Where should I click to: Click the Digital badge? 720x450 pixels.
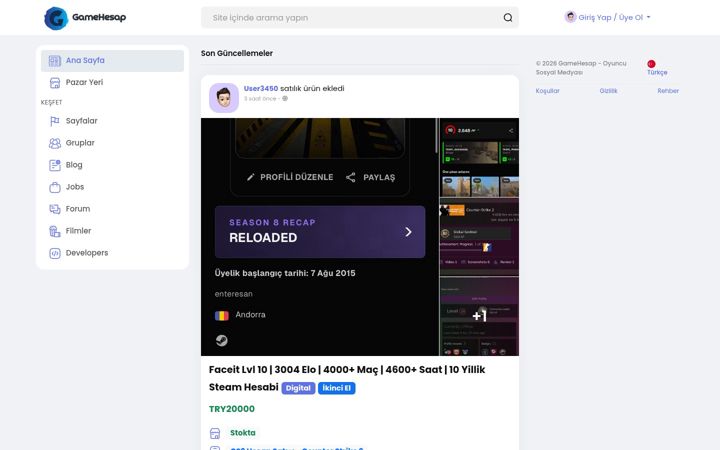[x=298, y=388]
